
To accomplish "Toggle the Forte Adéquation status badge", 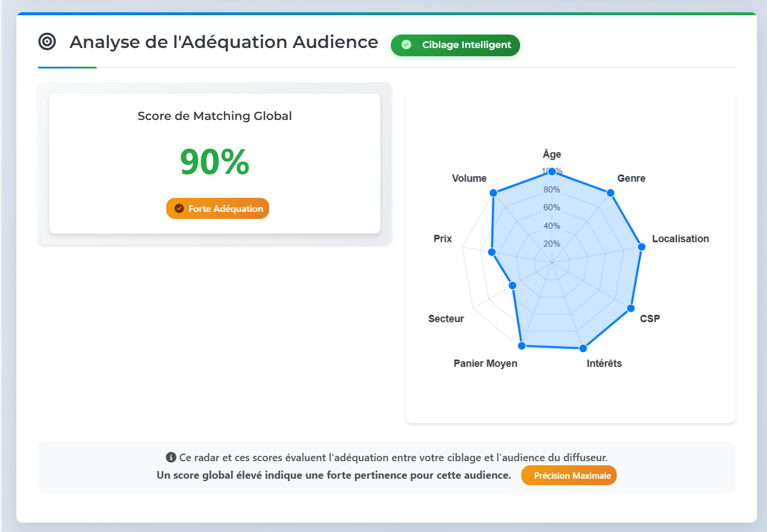I will coord(217,208).
